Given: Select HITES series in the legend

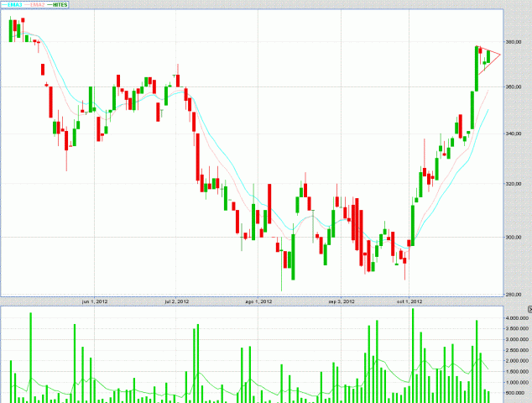Looking at the screenshot, I should point(58,5).
